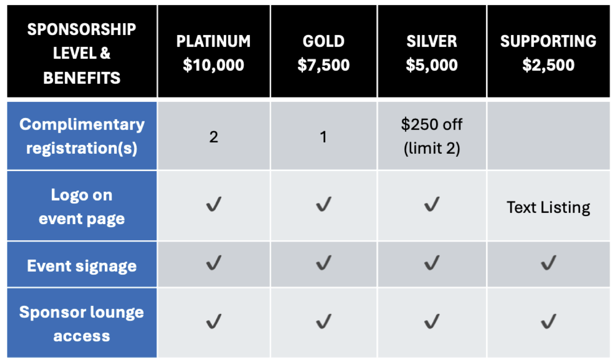Click the Platinum checkmark for Logo on event page

click(214, 205)
